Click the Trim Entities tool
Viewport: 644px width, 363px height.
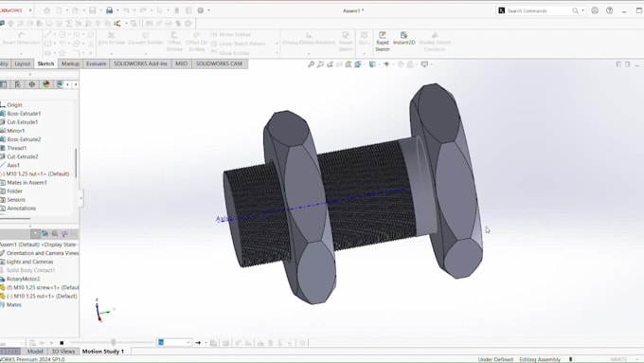click(x=112, y=39)
